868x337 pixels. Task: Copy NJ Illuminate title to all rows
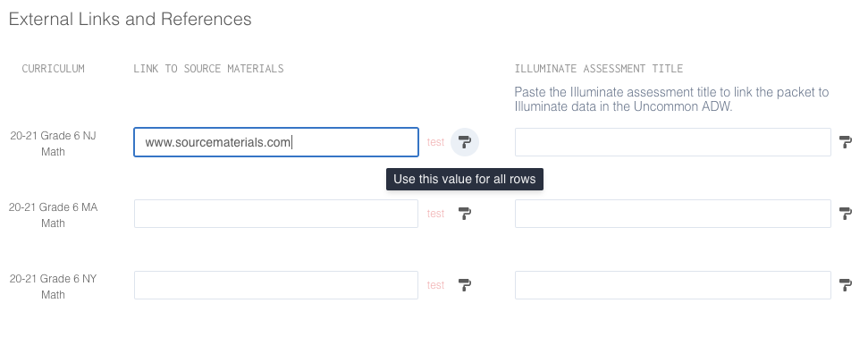point(846,142)
